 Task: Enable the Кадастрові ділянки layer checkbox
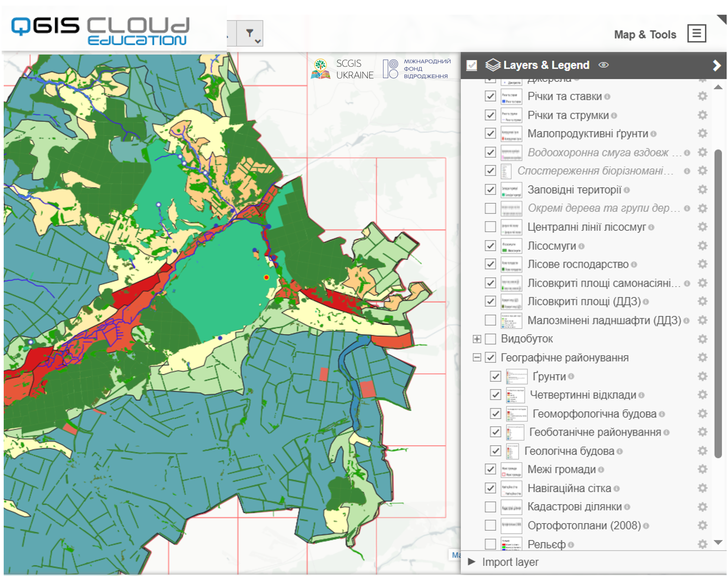click(490, 507)
